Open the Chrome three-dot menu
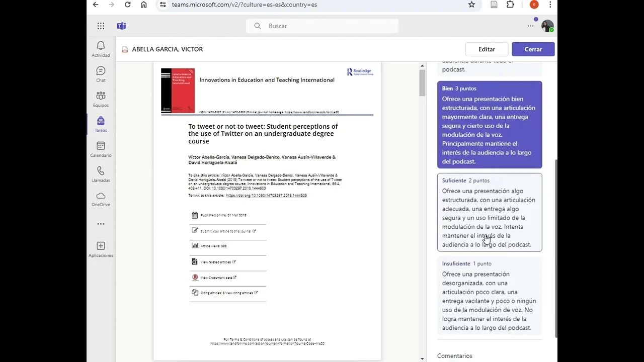 click(x=550, y=5)
